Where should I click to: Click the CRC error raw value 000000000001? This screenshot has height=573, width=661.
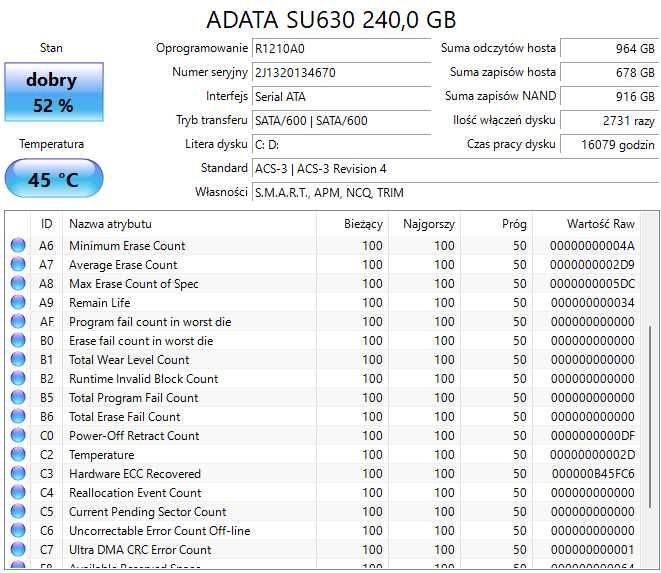592,550
